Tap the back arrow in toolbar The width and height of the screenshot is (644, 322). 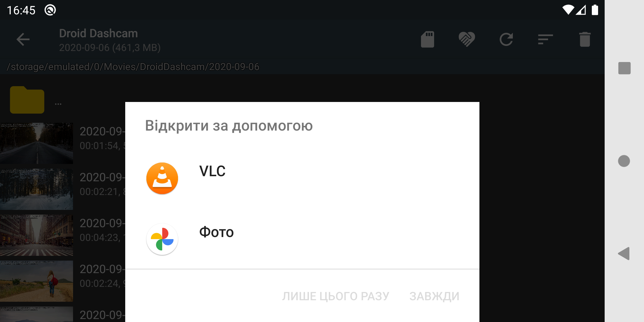tap(23, 39)
